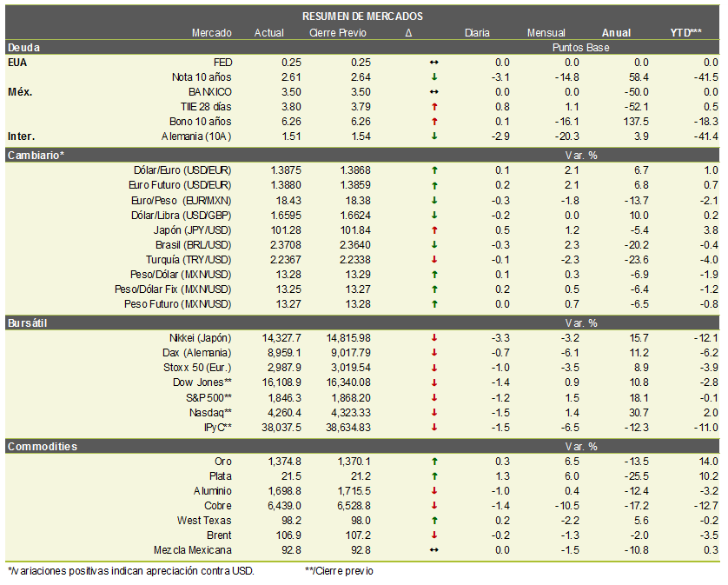Click the Bursátil section header
The width and height of the screenshot is (728, 585).
[28, 323]
